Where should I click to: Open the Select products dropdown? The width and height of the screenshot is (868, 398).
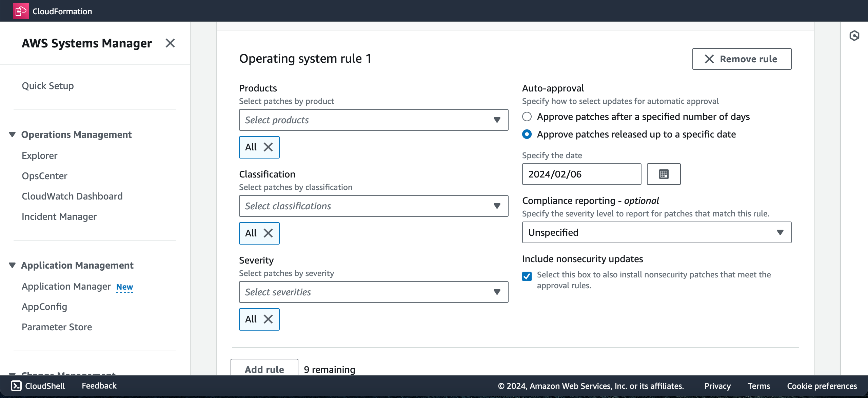point(374,120)
